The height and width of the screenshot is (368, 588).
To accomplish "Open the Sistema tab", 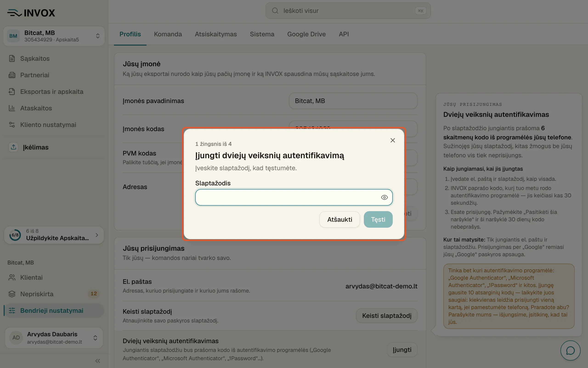I will click(x=262, y=34).
